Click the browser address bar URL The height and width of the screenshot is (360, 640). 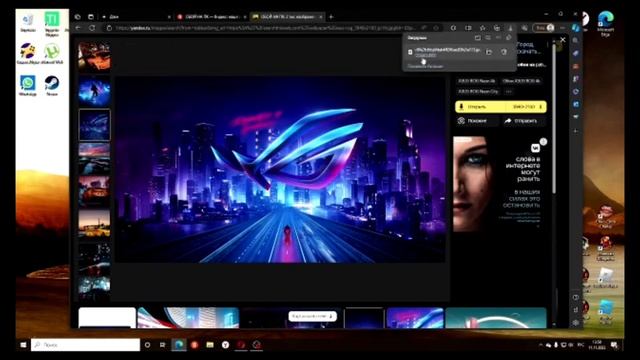pyautogui.click(x=265, y=28)
